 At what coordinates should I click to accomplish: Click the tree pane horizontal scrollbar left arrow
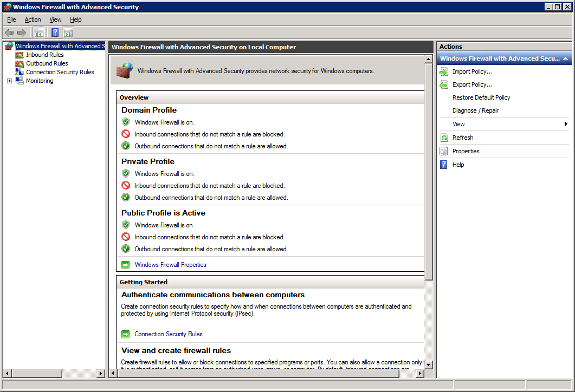(8, 373)
